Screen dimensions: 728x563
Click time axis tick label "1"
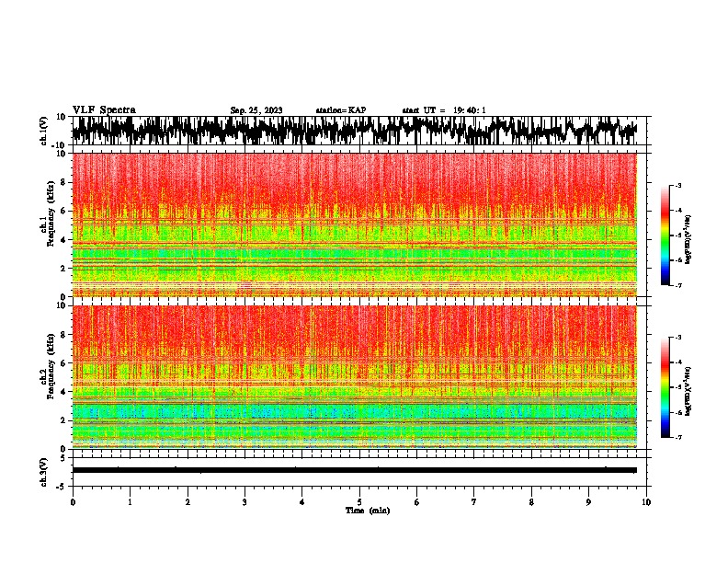131,502
